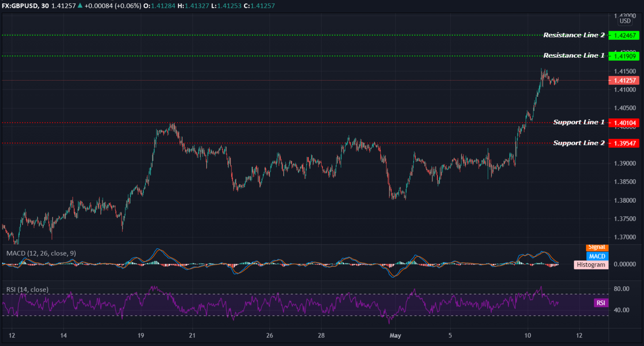This screenshot has height=346, width=644.
Task: Click the Support Line 1 label
Action: [579, 122]
